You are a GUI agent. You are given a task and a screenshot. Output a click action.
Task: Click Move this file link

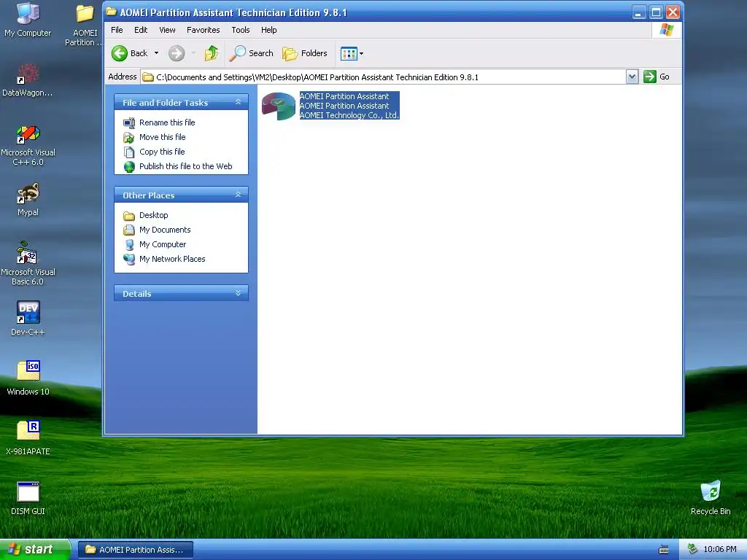tap(163, 137)
